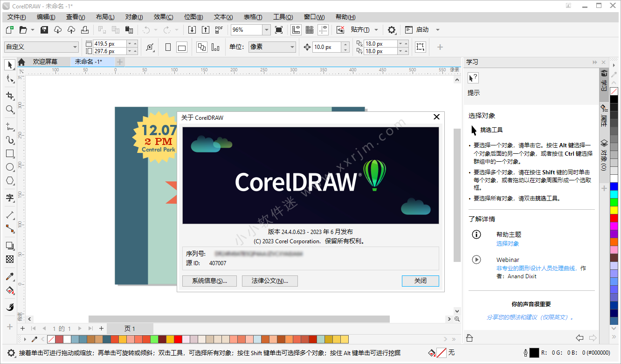The width and height of the screenshot is (621, 364).
Task: Open the zoom level 96% dropdown
Action: 266,30
